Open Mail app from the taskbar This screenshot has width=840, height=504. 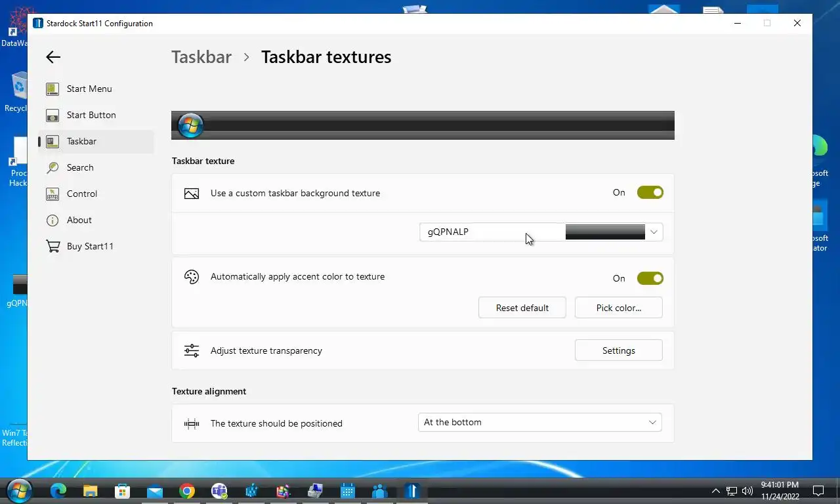coord(155,491)
